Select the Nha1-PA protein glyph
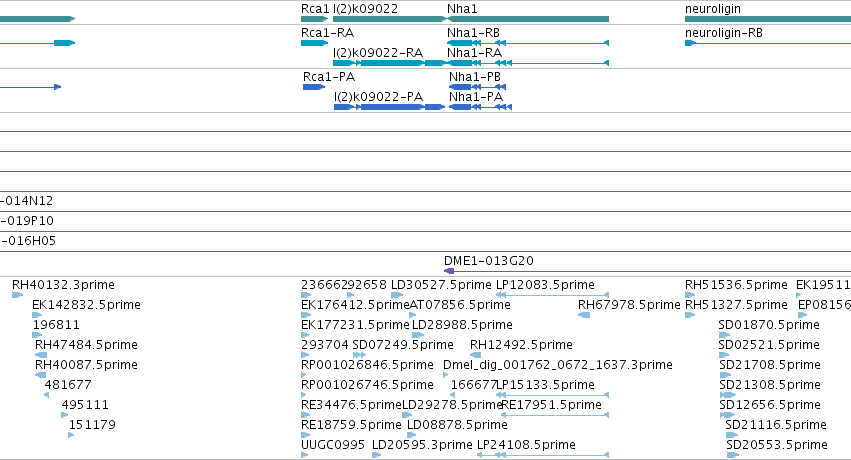 coord(480,107)
